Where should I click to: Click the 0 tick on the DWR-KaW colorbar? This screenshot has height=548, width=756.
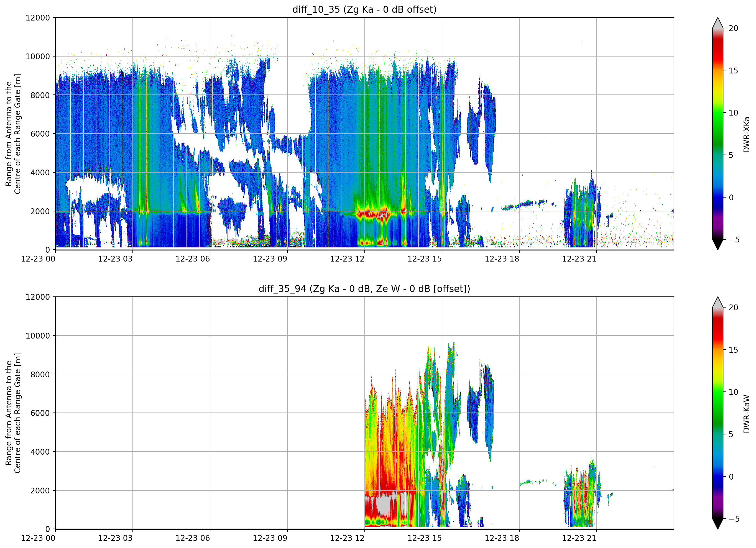(731, 477)
